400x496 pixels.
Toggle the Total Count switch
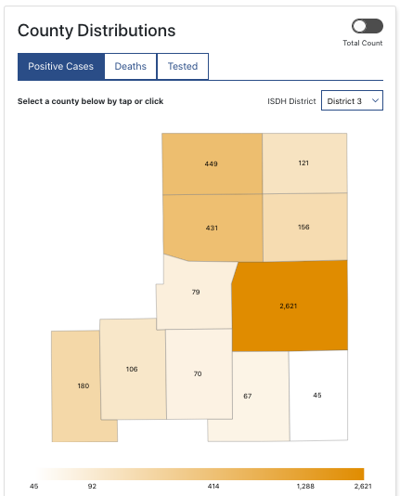pos(367,26)
